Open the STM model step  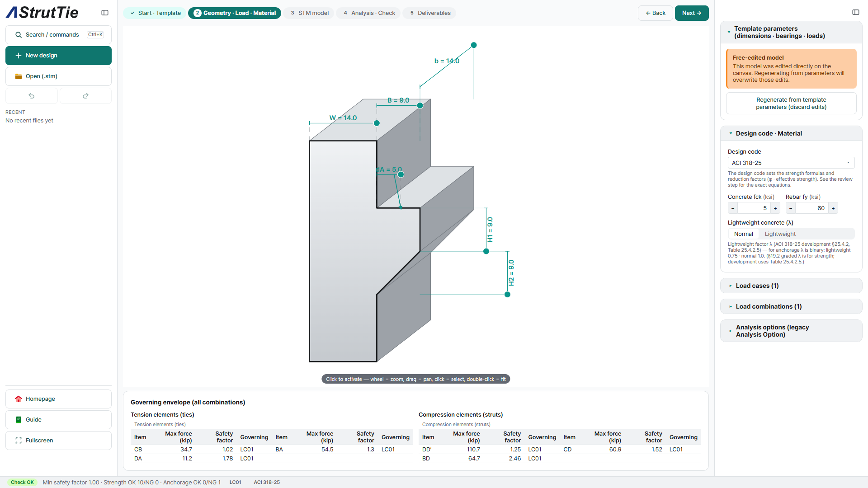click(309, 13)
